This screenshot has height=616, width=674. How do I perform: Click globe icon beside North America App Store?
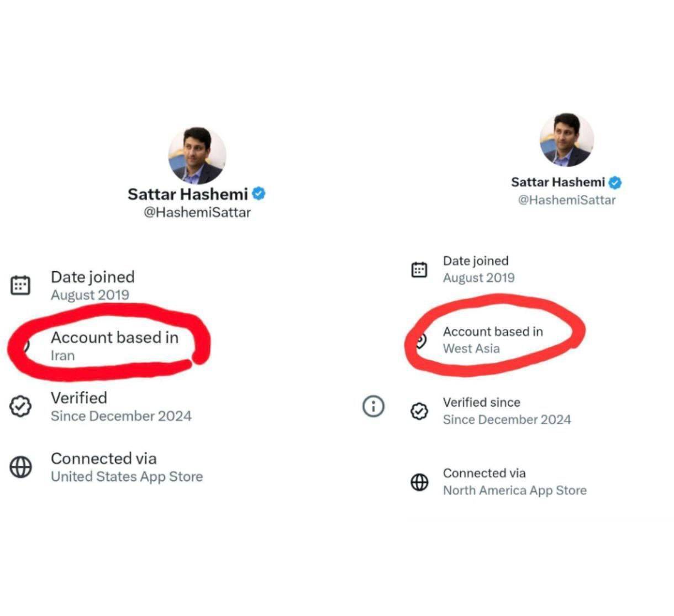(x=419, y=482)
